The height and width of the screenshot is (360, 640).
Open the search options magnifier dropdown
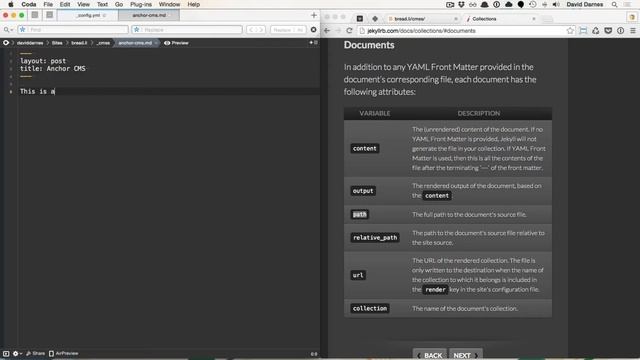tap(8, 30)
